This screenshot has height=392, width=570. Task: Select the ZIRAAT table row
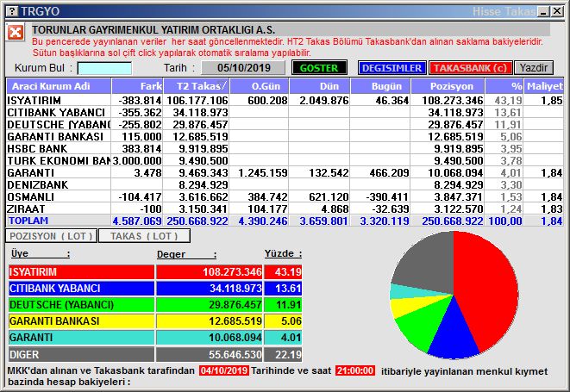point(285,208)
